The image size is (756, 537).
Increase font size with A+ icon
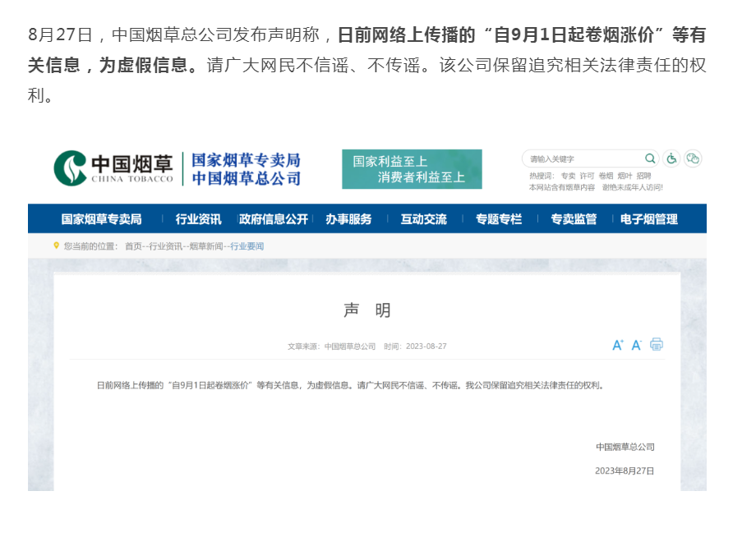618,345
